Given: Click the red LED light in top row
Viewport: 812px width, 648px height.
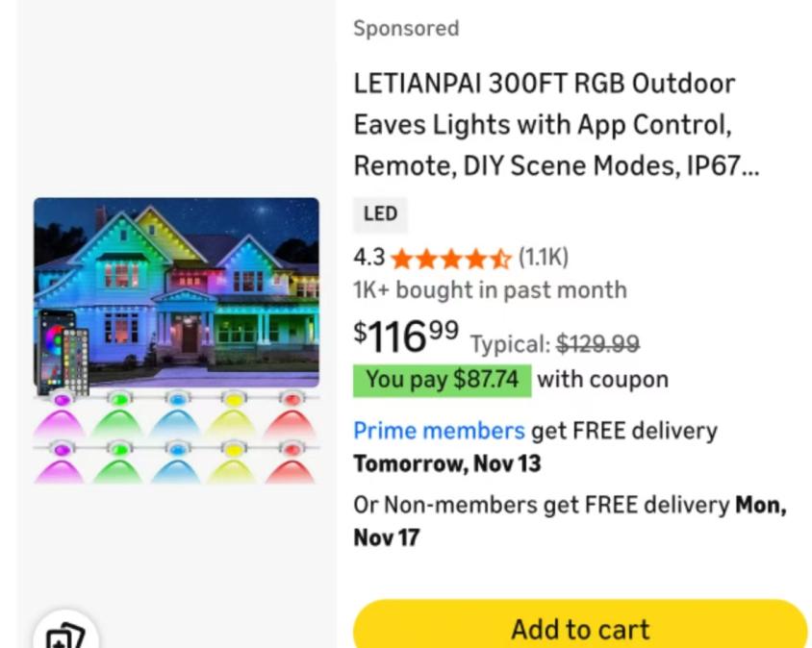Looking at the screenshot, I should click(291, 398).
